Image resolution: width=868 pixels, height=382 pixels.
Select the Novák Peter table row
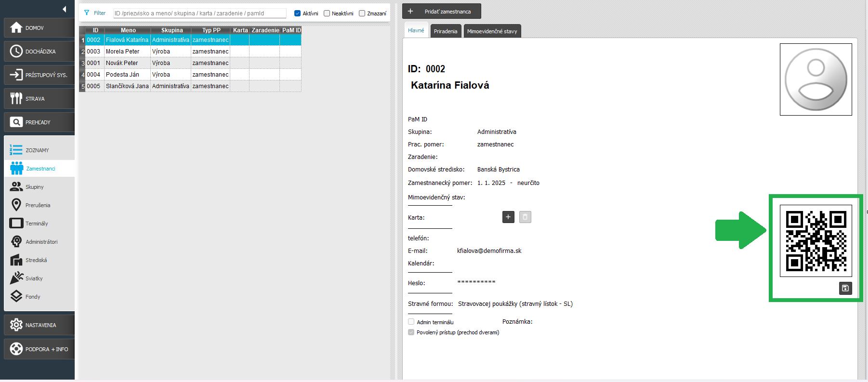click(122, 63)
